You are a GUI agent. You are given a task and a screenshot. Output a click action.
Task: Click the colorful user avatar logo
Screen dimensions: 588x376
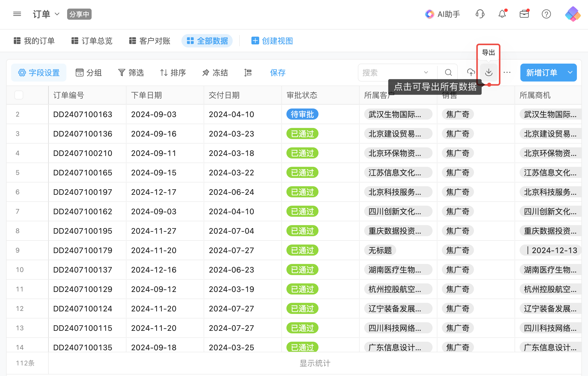(x=573, y=14)
